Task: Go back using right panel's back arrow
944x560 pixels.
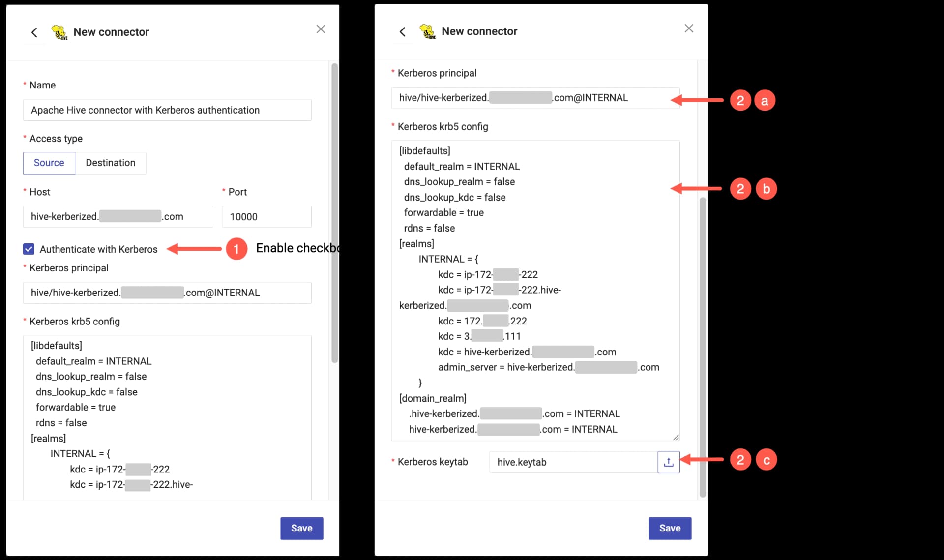Action: point(402,32)
